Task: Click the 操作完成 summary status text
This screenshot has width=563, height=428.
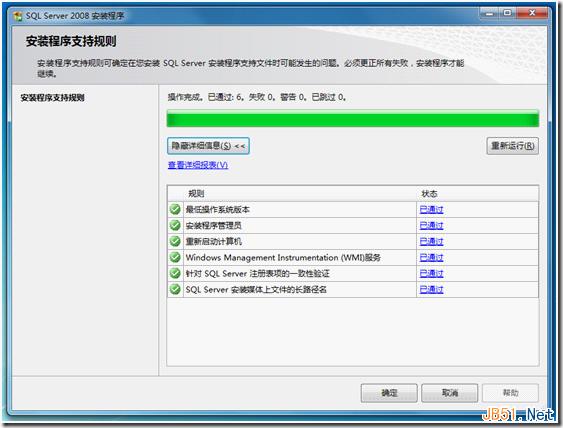Action: 257,97
